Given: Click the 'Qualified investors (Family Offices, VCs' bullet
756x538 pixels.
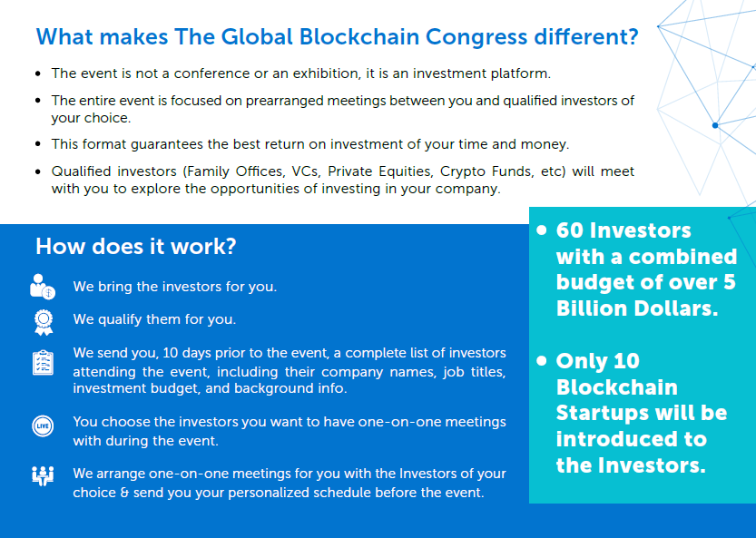Looking at the screenshot, I should (343, 180).
